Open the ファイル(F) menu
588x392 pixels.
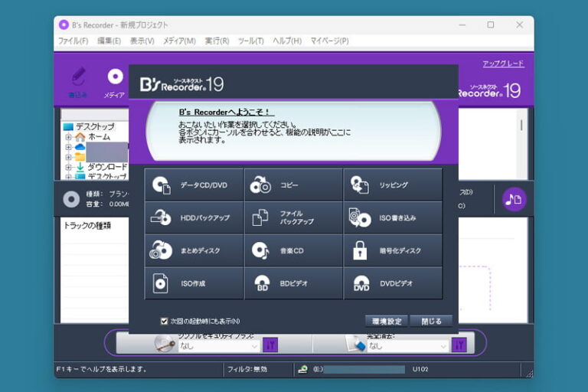(73, 41)
